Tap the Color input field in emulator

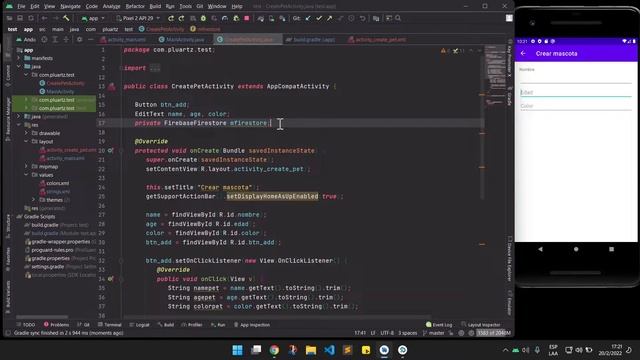point(576,106)
